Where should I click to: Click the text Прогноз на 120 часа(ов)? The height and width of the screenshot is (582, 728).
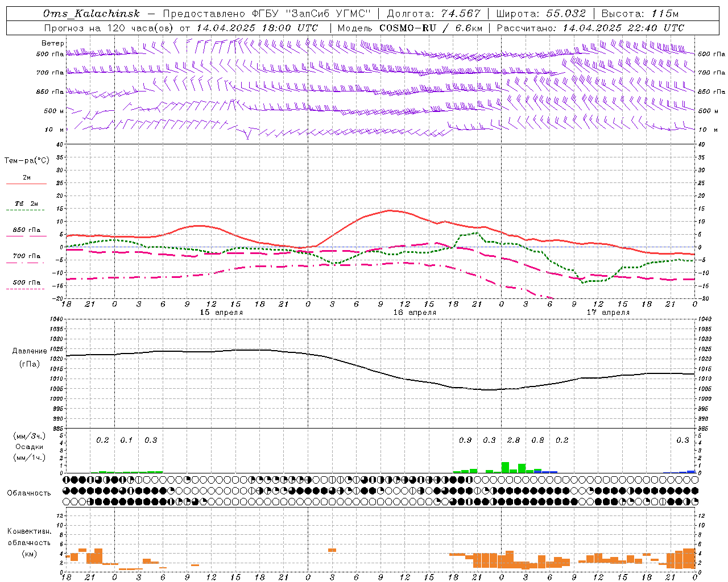point(109,28)
